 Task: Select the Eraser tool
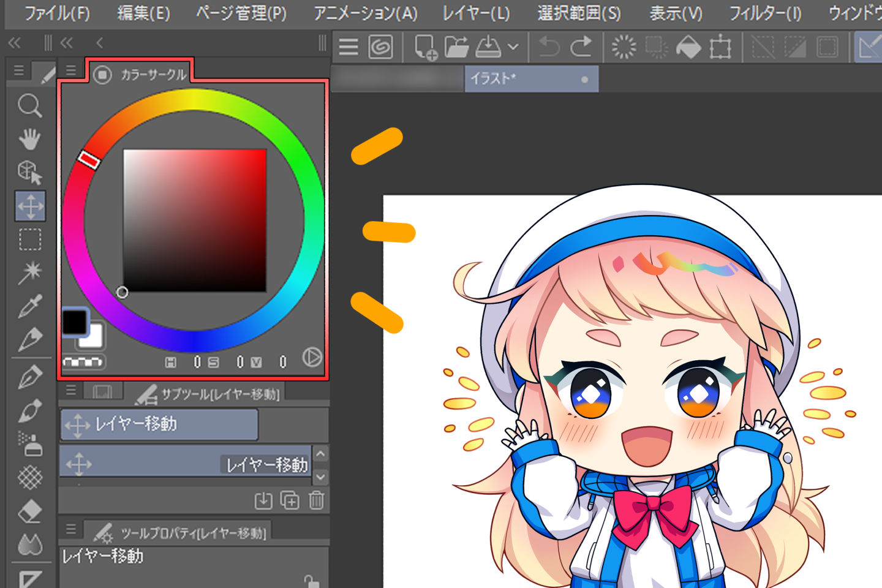point(29,511)
